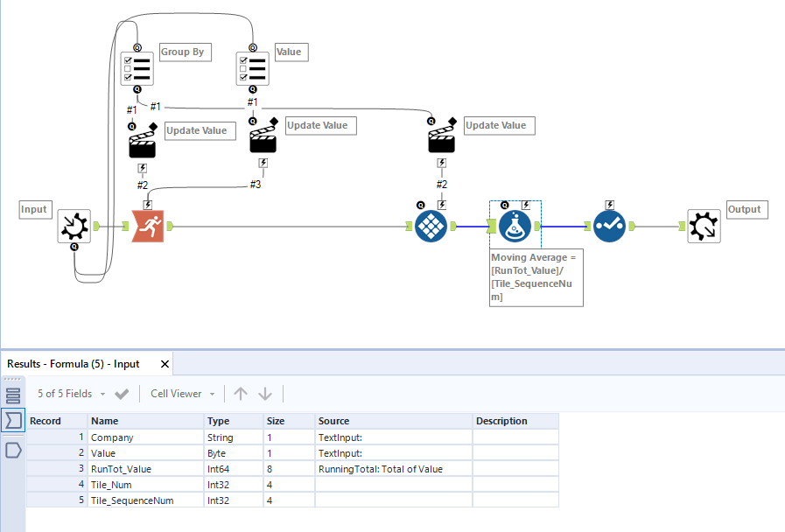Open the Summarize tool labeled Group By

(137, 67)
